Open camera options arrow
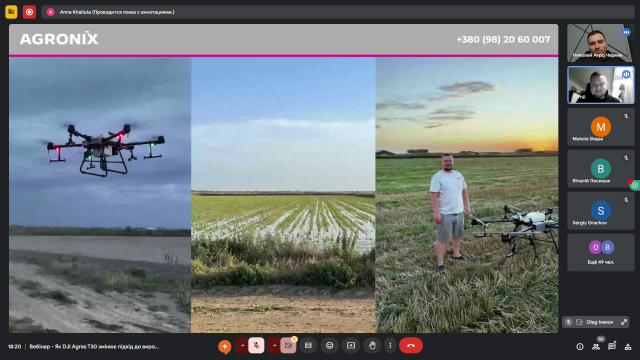This screenshot has width=640, height=360. [x=274, y=346]
